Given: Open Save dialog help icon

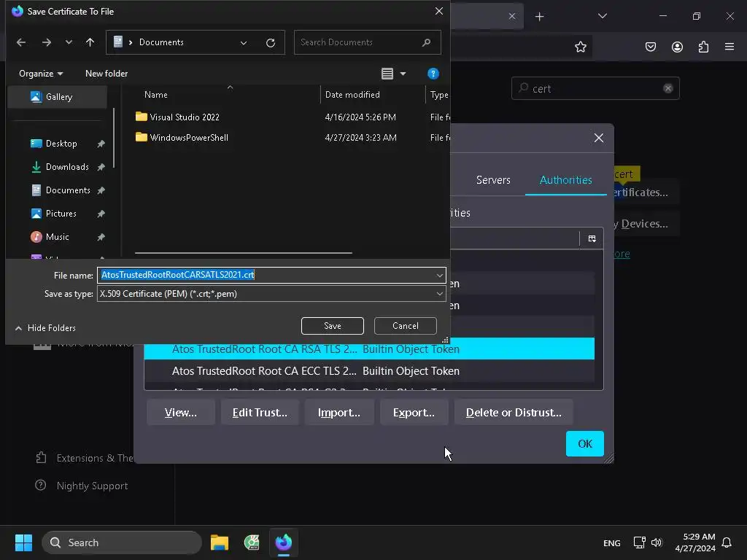Looking at the screenshot, I should point(433,74).
